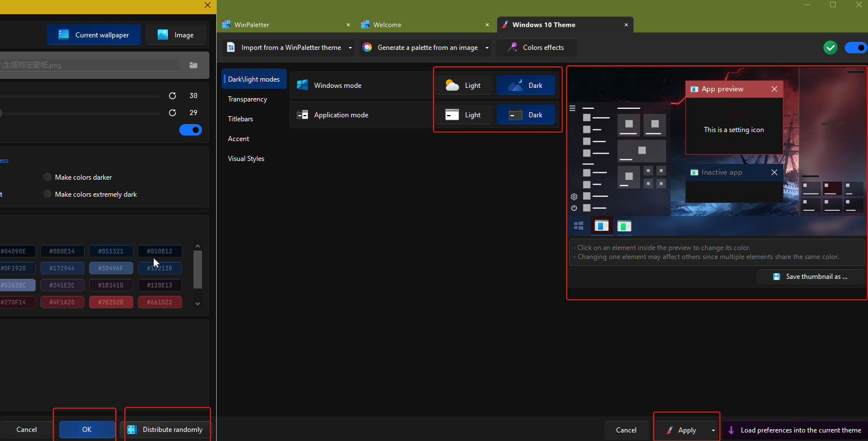This screenshot has height=441, width=868.
Task: Open Generate a palette from an image dropdown
Action: 487,48
